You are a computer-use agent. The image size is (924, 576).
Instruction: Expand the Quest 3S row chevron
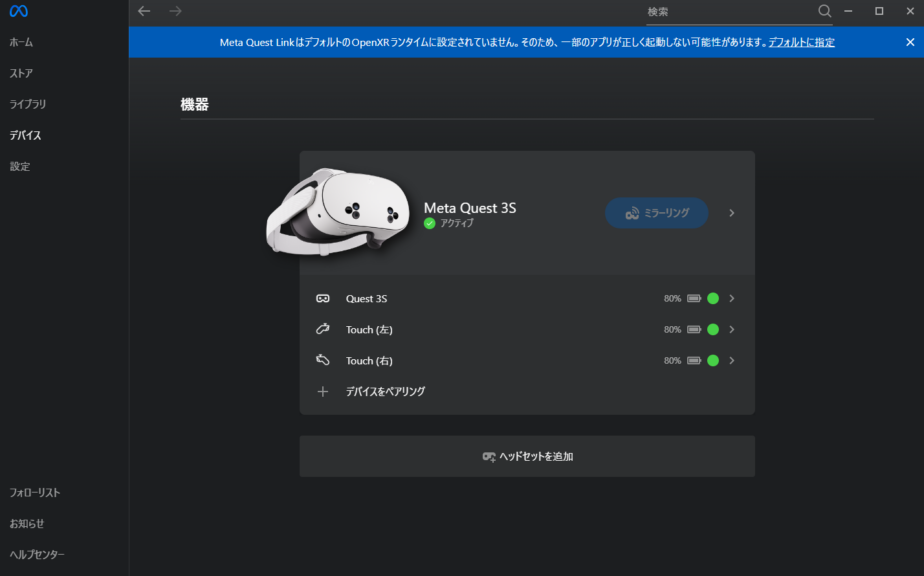click(x=732, y=298)
